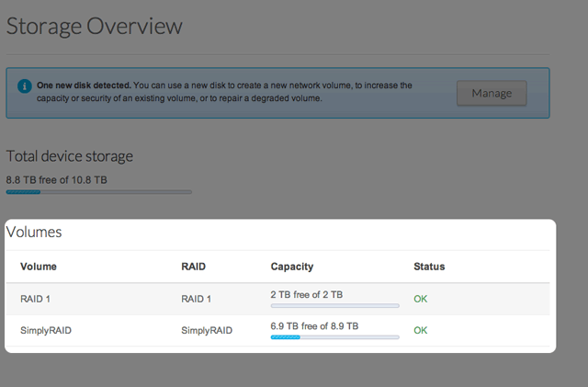
Task: Click the Capacity column header
Action: tap(292, 267)
